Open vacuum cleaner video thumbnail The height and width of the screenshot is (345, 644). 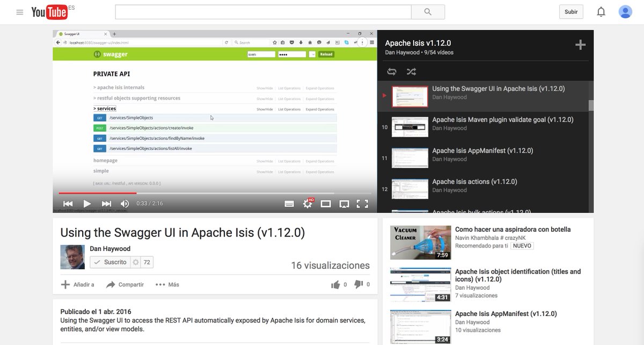(x=420, y=242)
